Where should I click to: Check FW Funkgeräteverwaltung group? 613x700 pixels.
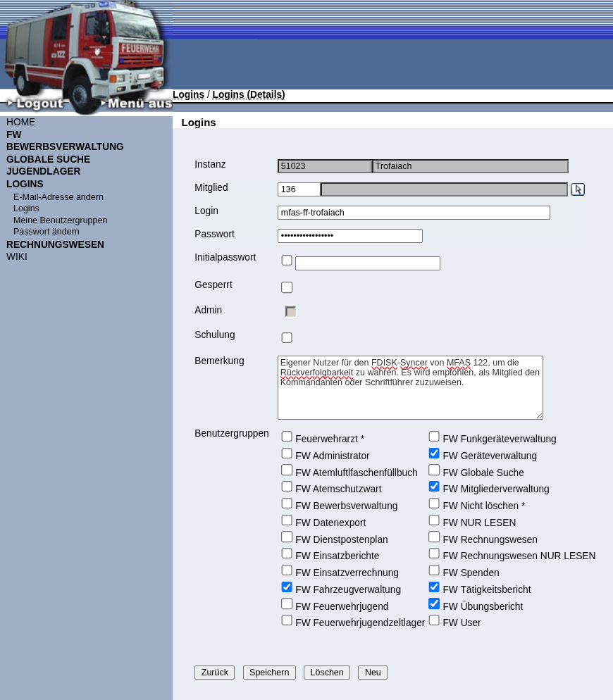(434, 436)
